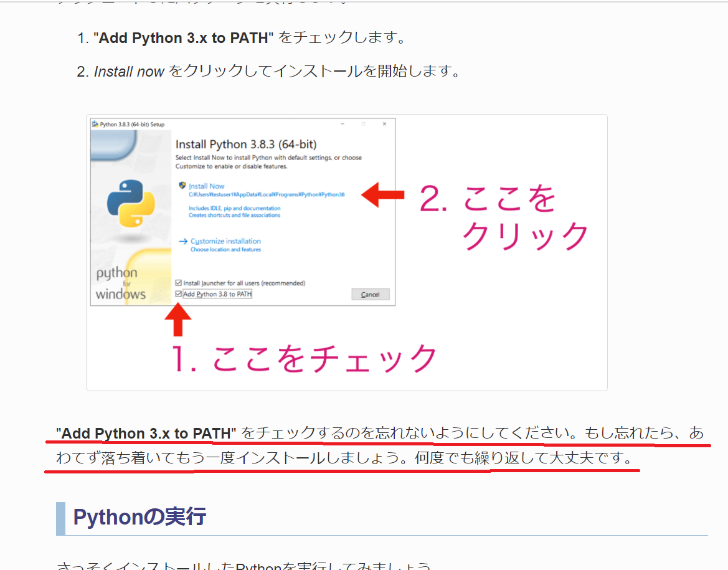Click the Install Now link in the installer
The image size is (728, 570).
coord(207,186)
